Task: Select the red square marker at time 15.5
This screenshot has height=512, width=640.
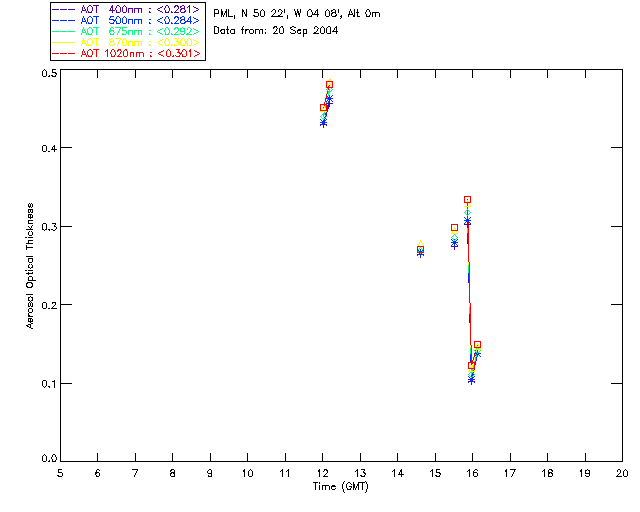Action: click(454, 228)
